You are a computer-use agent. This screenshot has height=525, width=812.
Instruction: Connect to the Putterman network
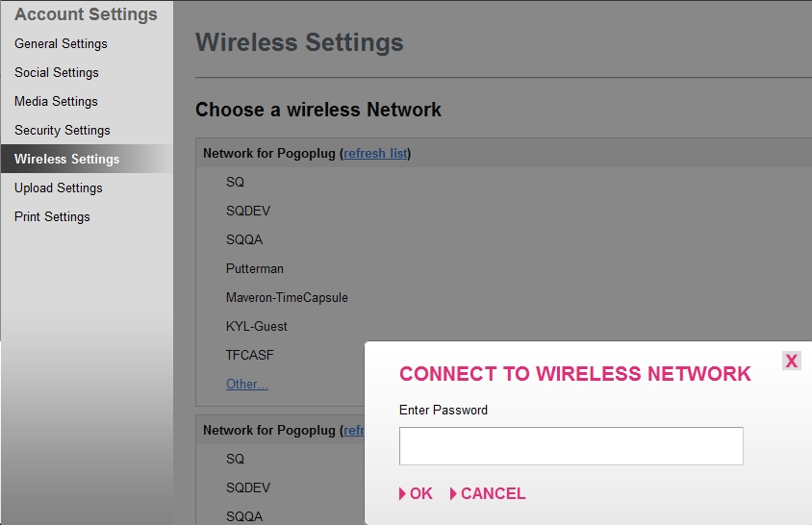click(x=255, y=268)
